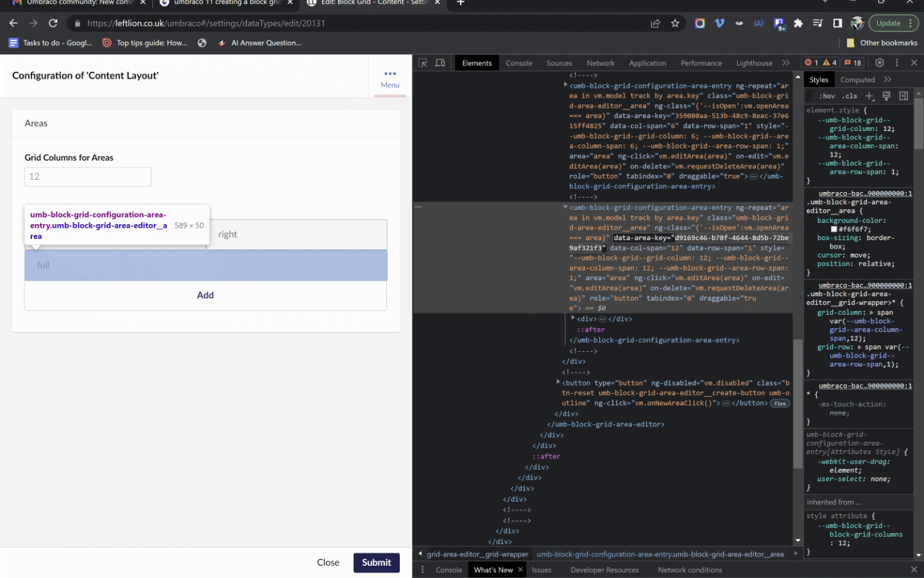This screenshot has height=578, width=924.
Task: Open the Top tips guide bookmark
Action: pos(145,43)
